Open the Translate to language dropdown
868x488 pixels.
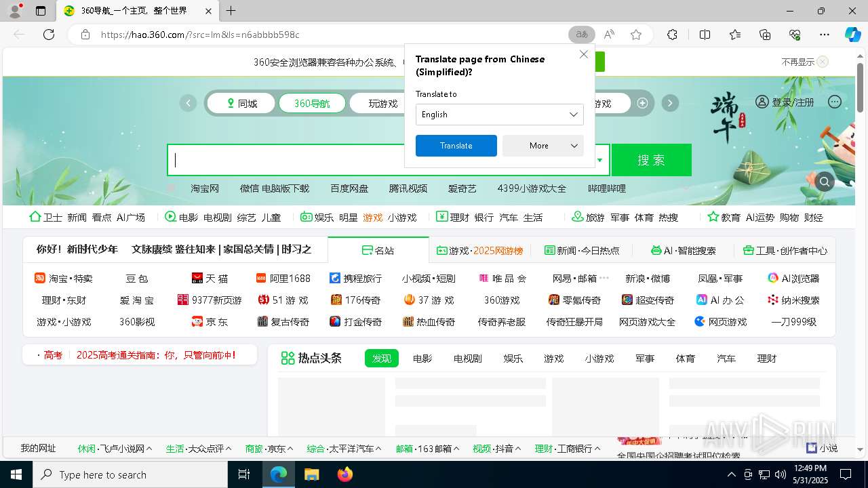(x=499, y=115)
